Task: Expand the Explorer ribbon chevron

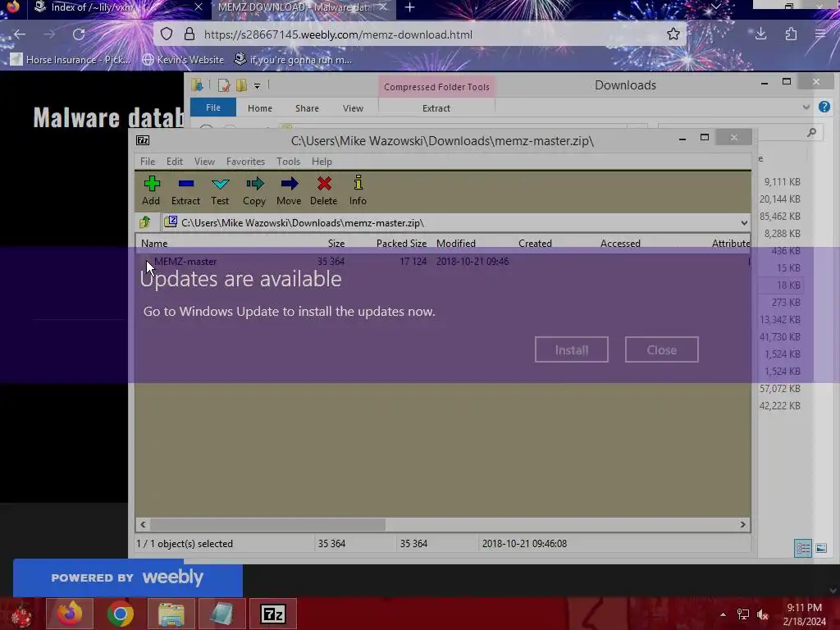Action: (x=806, y=107)
